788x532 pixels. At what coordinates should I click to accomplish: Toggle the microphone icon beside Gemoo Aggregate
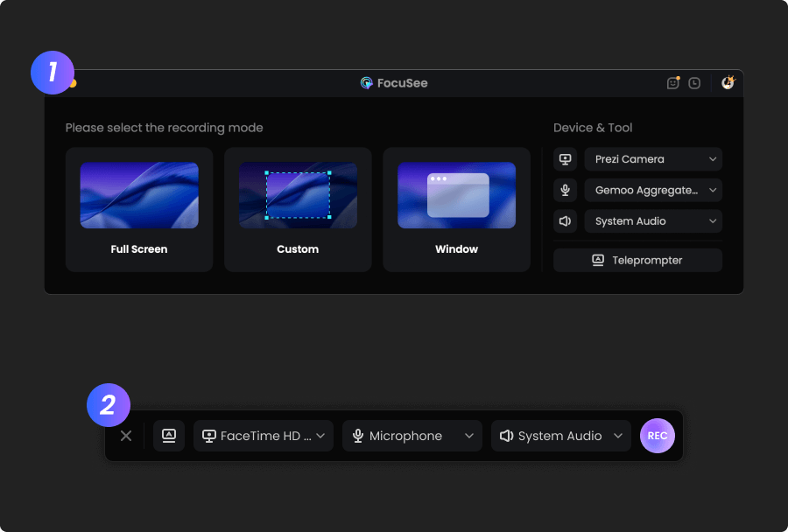pos(565,190)
